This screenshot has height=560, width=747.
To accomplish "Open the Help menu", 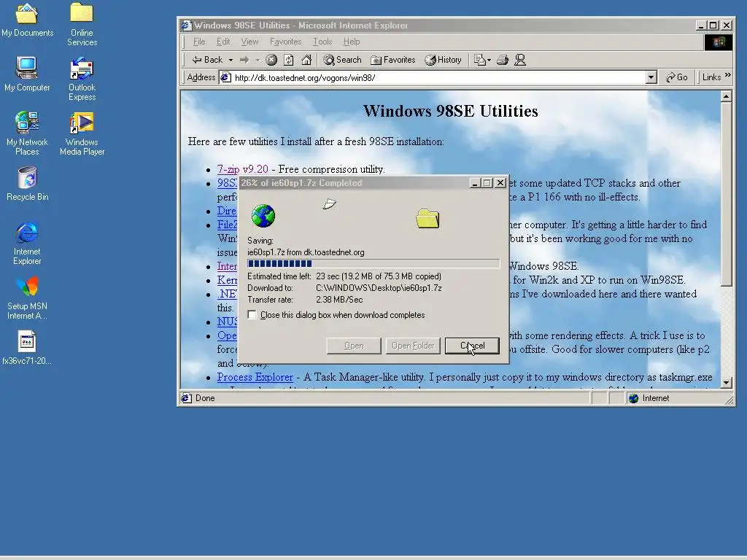I will [x=352, y=42].
